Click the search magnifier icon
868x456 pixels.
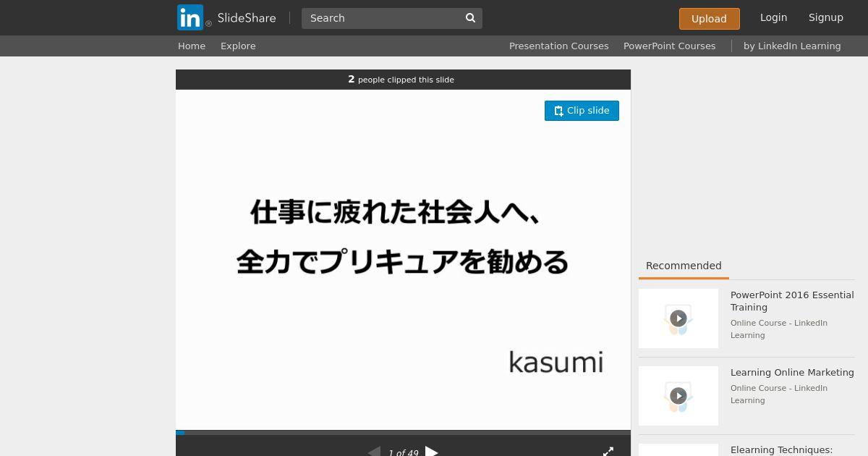[x=470, y=18]
